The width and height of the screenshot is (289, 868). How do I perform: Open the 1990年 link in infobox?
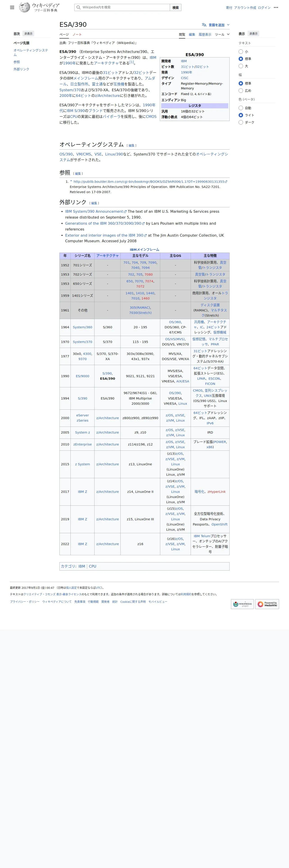[x=186, y=72]
